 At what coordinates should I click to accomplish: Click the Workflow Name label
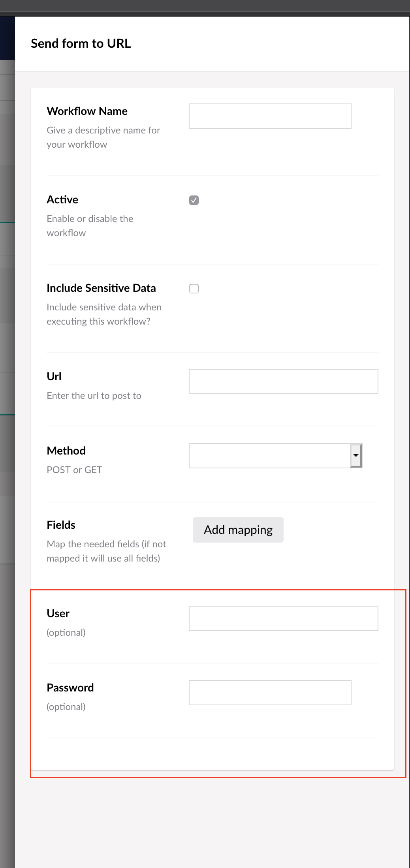click(x=87, y=111)
